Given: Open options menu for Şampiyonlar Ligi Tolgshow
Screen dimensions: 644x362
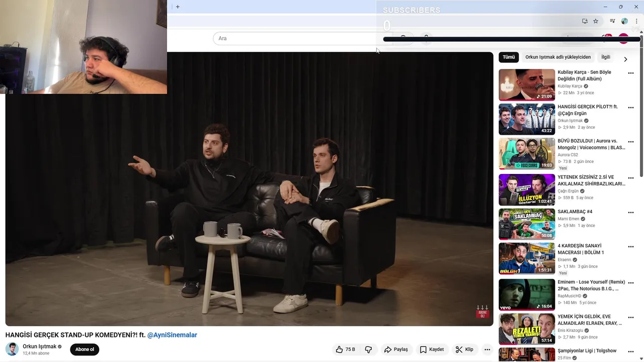Looking at the screenshot, I should click(631, 351).
